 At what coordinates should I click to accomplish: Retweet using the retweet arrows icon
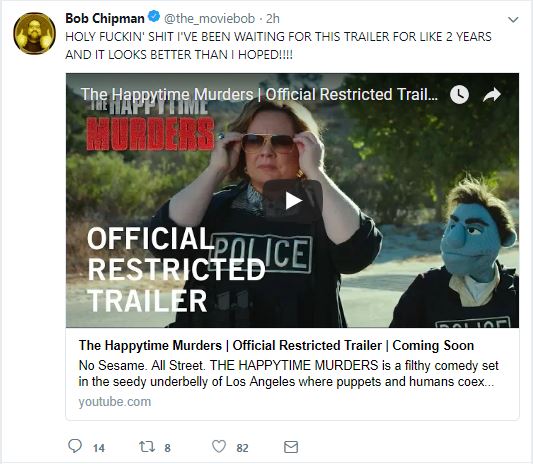pyautogui.click(x=147, y=446)
